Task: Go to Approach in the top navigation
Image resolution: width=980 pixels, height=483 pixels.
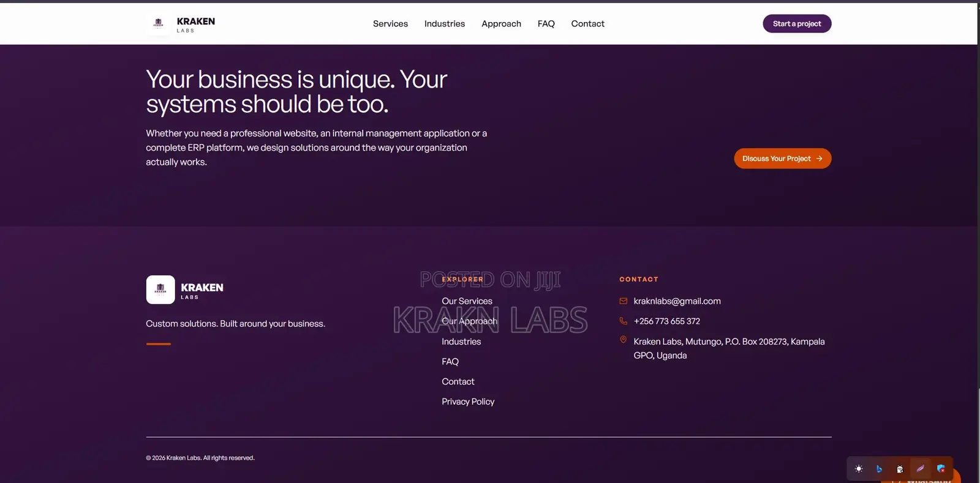Action: pyautogui.click(x=501, y=24)
